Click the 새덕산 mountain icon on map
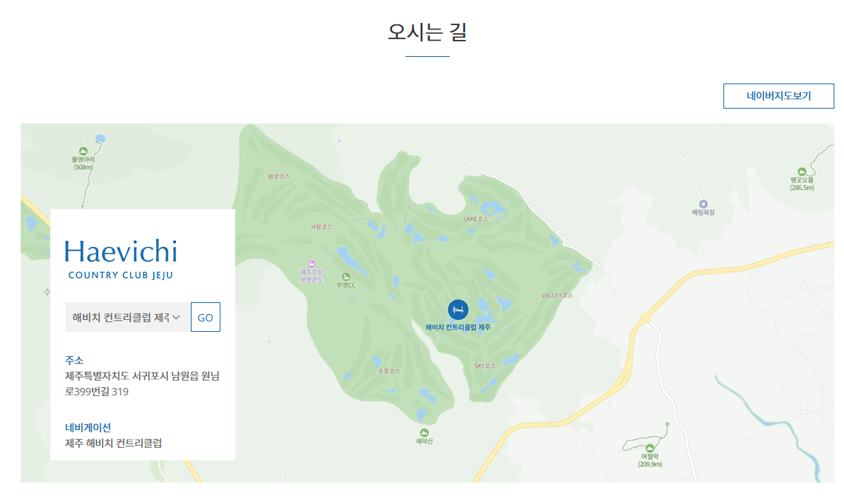 (424, 432)
